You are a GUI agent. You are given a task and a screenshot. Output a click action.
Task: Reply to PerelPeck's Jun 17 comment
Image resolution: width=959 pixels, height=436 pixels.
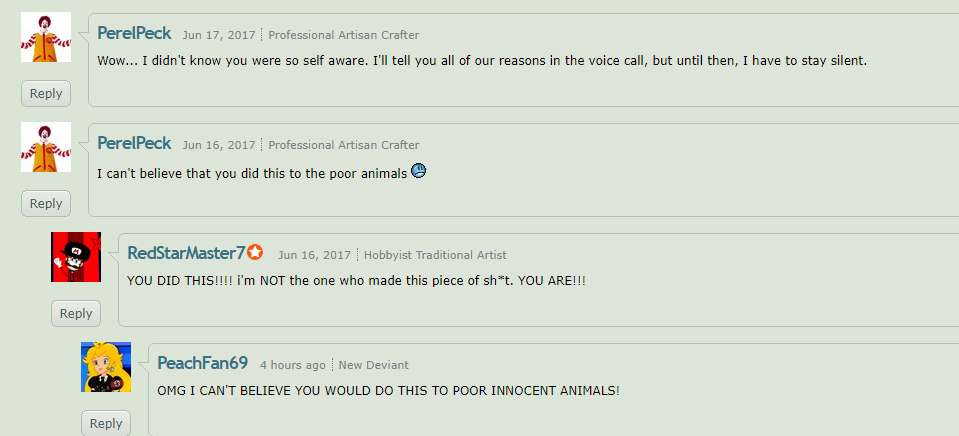(46, 94)
